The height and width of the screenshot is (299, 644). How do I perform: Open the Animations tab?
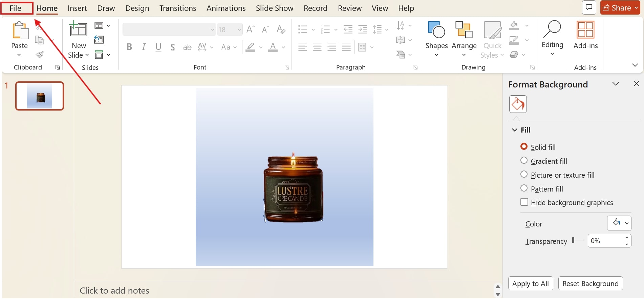[226, 8]
